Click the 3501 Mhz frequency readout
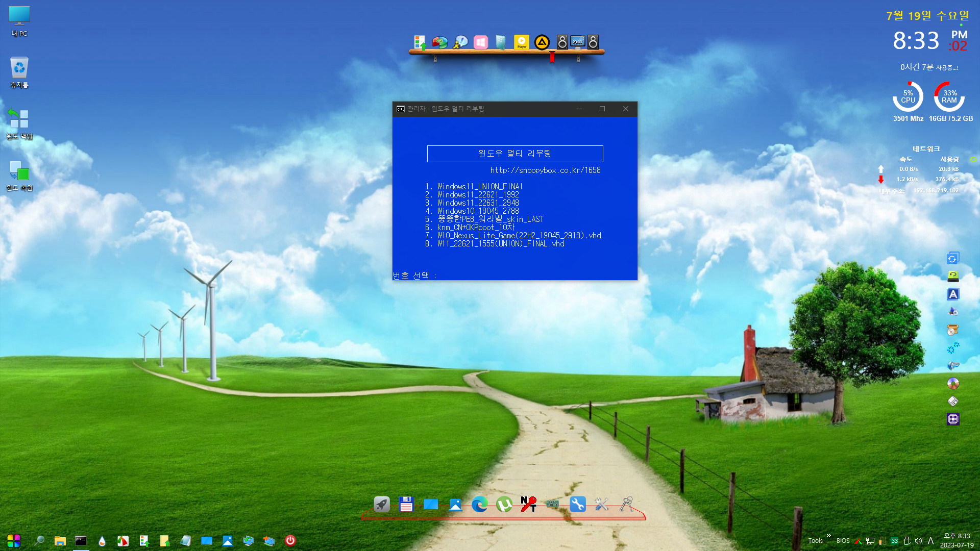The height and width of the screenshot is (551, 980). 908,118
